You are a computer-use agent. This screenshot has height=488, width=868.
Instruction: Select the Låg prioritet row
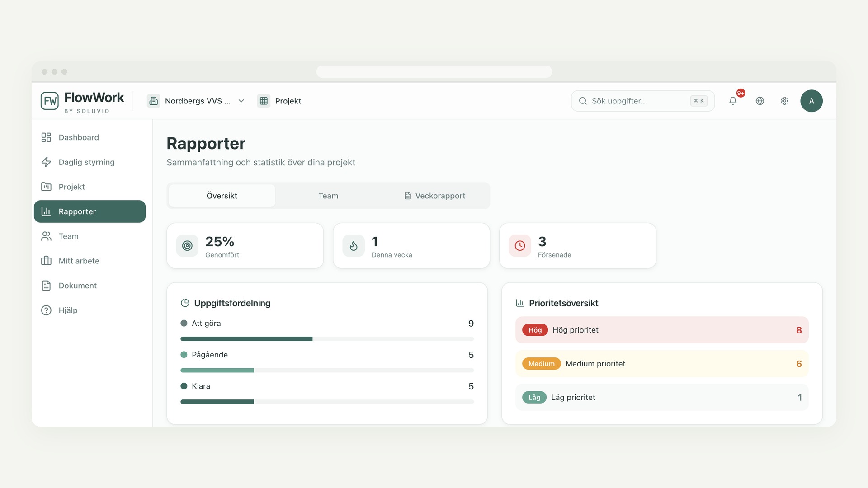click(662, 398)
